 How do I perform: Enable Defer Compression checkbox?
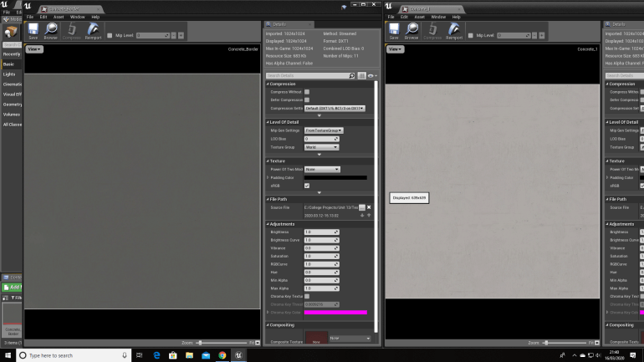(x=307, y=99)
